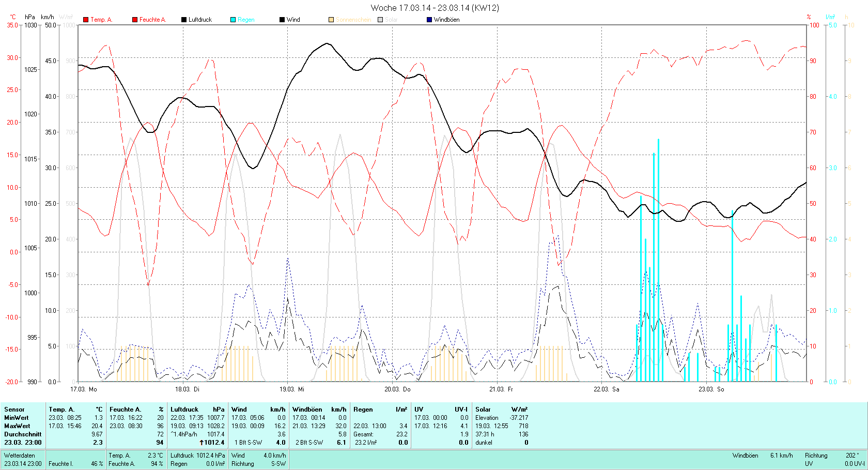Click the 22.03. Sa date label

point(607,389)
